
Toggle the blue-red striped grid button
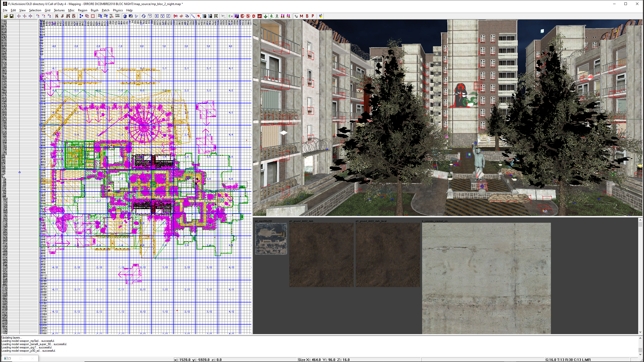click(236, 16)
